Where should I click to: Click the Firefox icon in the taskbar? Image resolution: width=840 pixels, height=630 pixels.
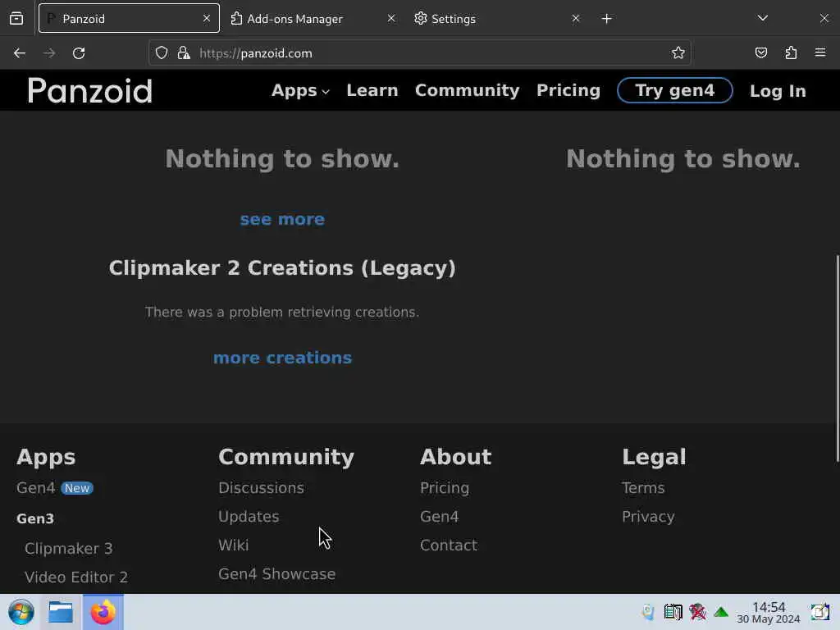coord(103,612)
